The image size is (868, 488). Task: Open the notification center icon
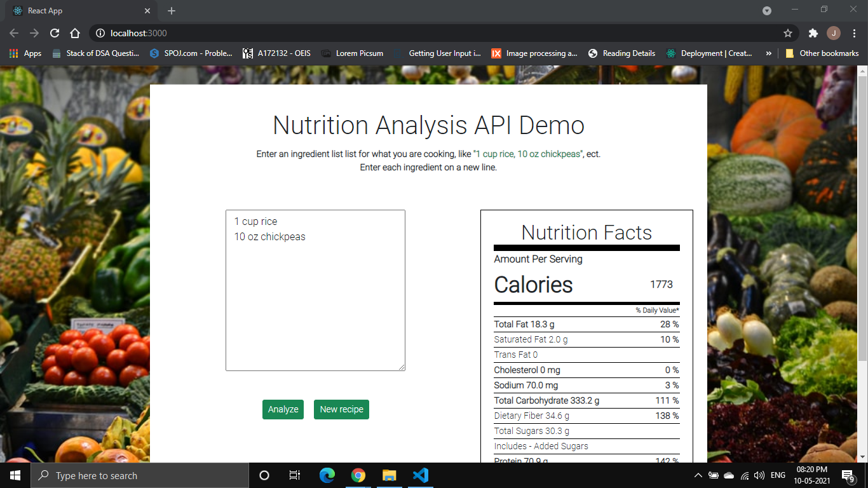(x=847, y=475)
